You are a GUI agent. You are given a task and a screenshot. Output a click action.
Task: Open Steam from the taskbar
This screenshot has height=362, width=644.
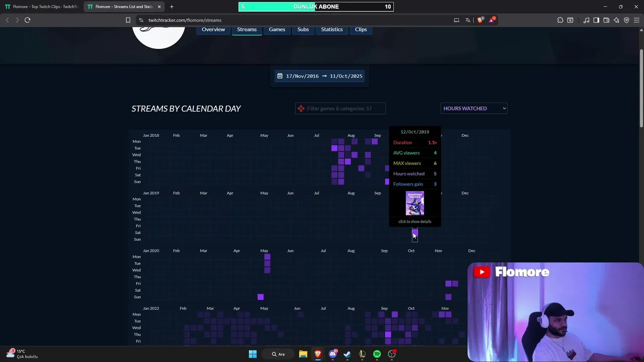click(347, 354)
